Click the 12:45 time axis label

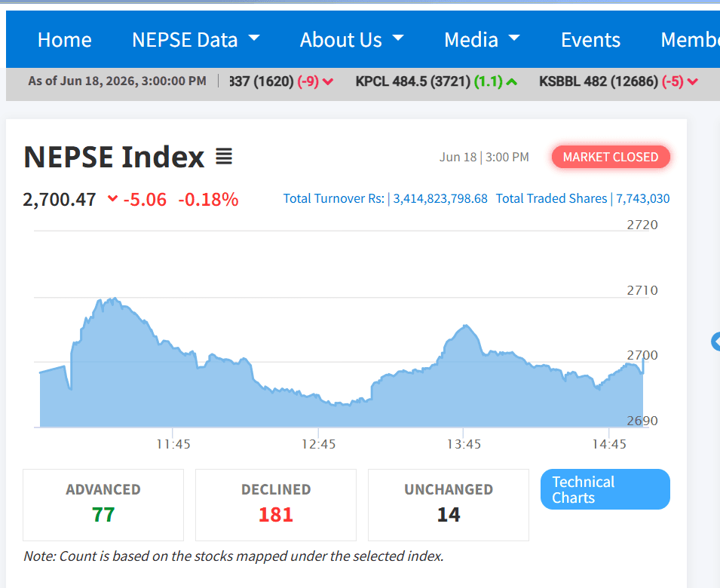click(x=319, y=444)
